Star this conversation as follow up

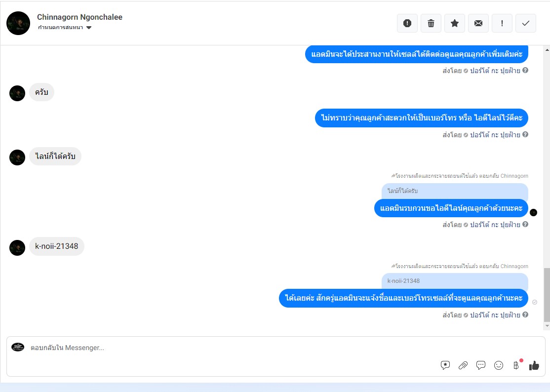click(x=455, y=23)
